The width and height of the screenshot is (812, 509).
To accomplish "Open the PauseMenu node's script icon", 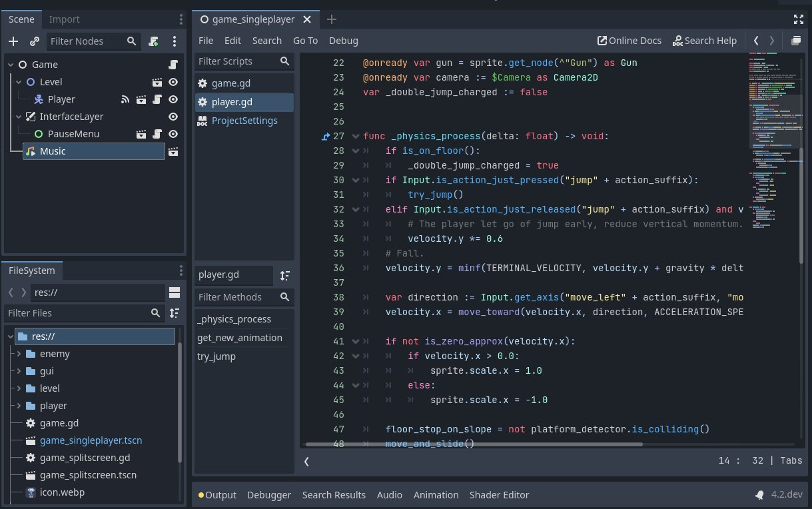I will pos(157,134).
